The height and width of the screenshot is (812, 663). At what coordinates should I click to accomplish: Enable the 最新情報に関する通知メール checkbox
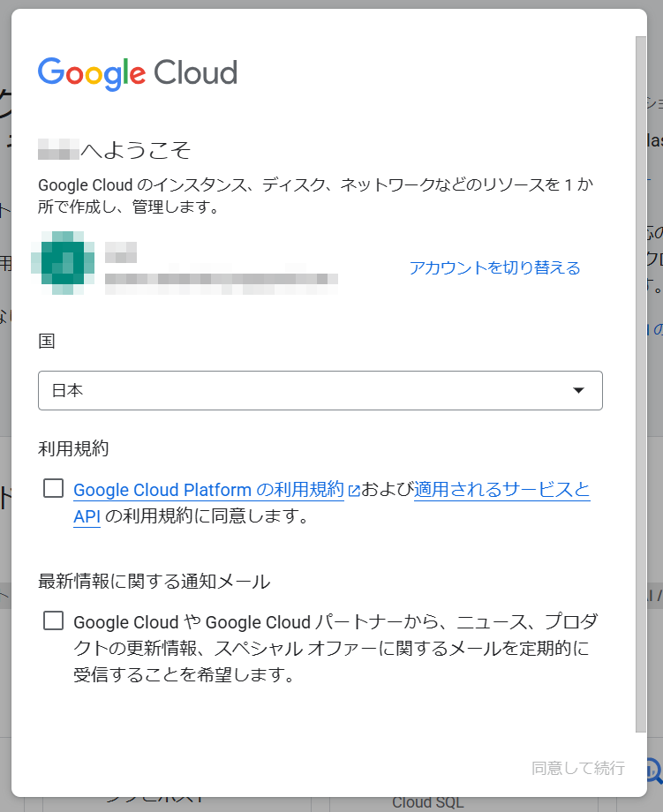point(53,620)
